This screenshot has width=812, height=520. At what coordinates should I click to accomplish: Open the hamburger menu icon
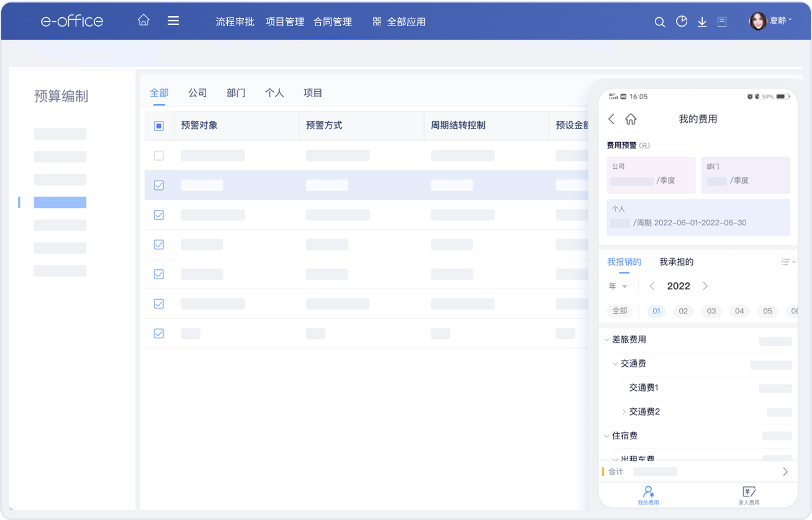173,20
